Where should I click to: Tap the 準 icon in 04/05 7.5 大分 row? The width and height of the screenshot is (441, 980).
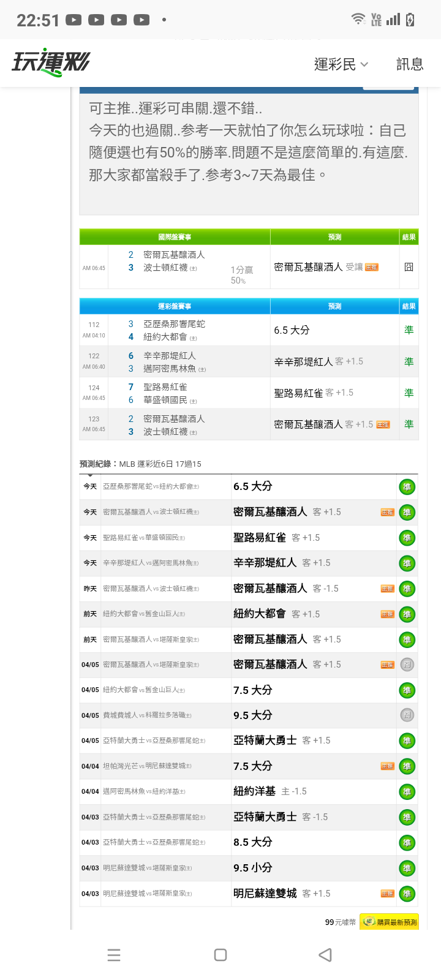[407, 691]
